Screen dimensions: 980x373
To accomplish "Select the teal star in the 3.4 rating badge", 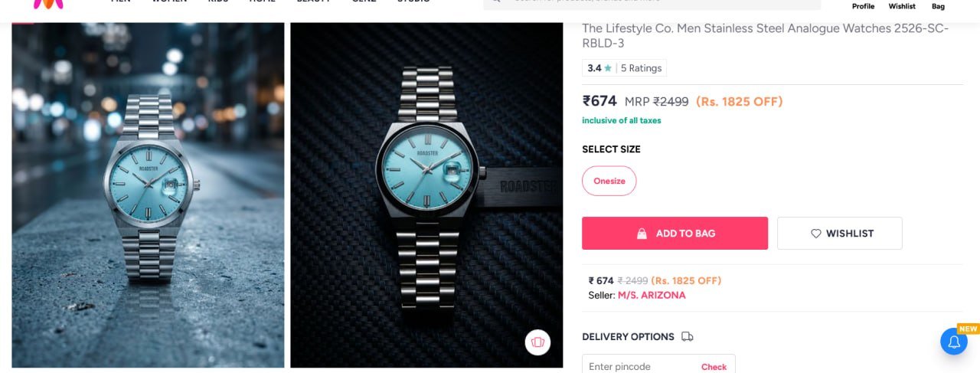I will tap(608, 68).
